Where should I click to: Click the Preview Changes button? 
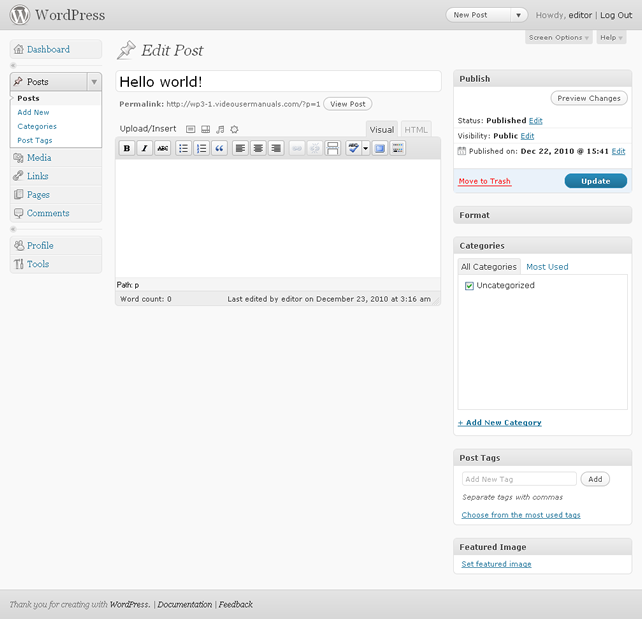pyautogui.click(x=589, y=98)
